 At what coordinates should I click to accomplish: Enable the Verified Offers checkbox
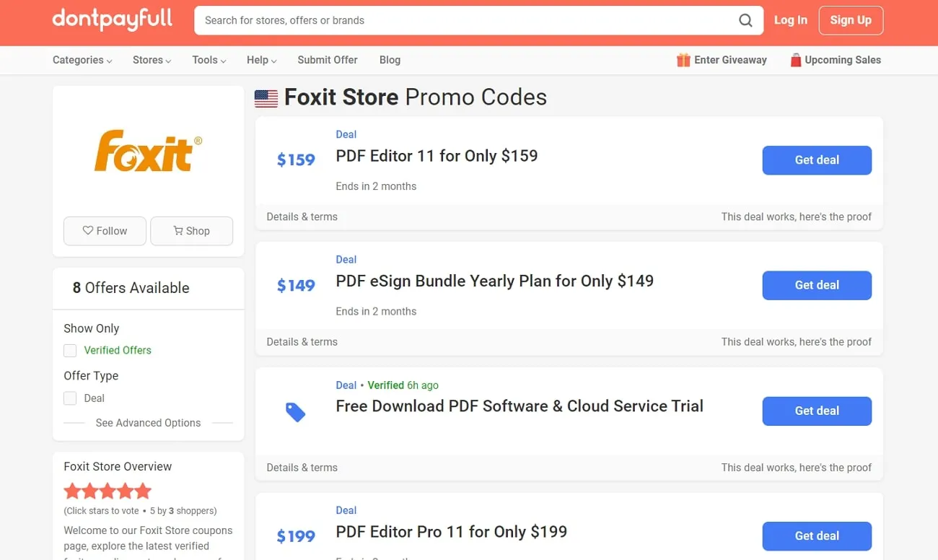pos(70,350)
